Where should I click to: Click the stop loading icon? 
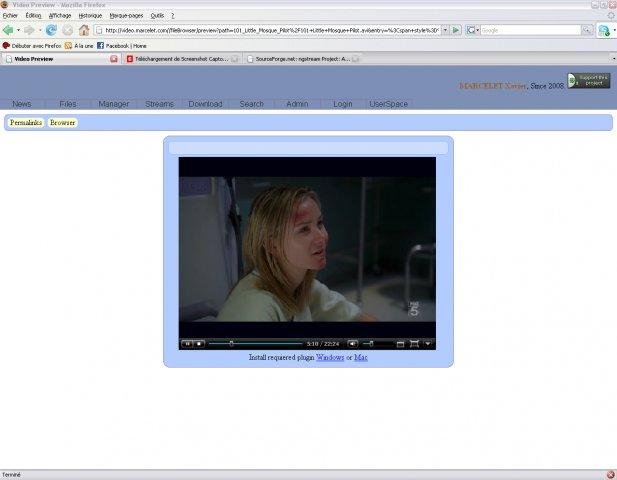pos(68,30)
